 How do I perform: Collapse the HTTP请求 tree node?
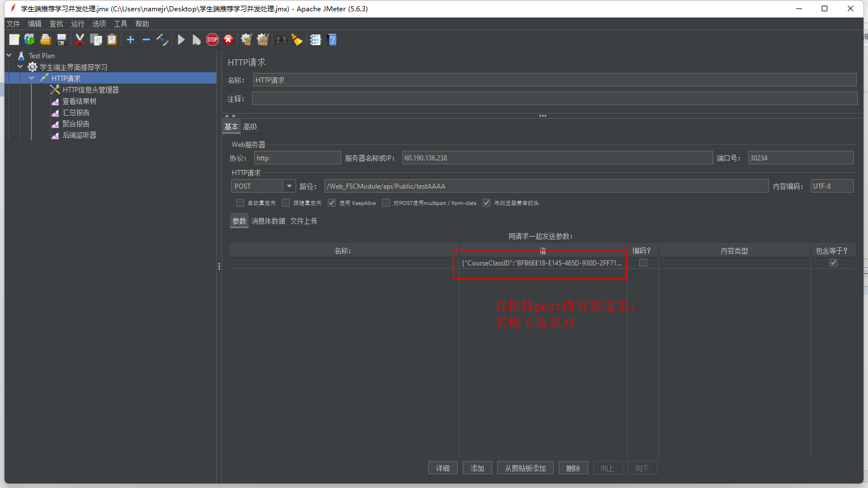coord(32,78)
